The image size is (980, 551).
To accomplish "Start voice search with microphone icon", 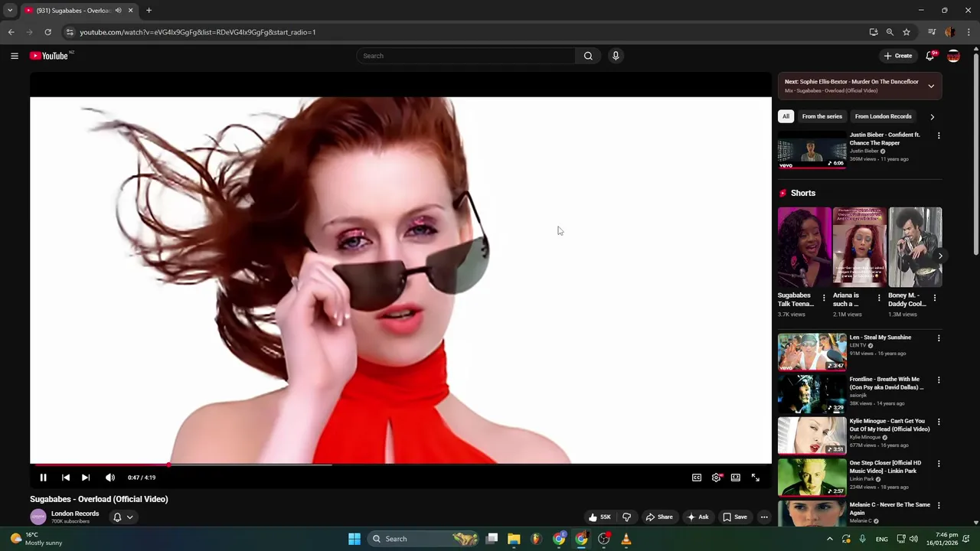I will coord(616,56).
